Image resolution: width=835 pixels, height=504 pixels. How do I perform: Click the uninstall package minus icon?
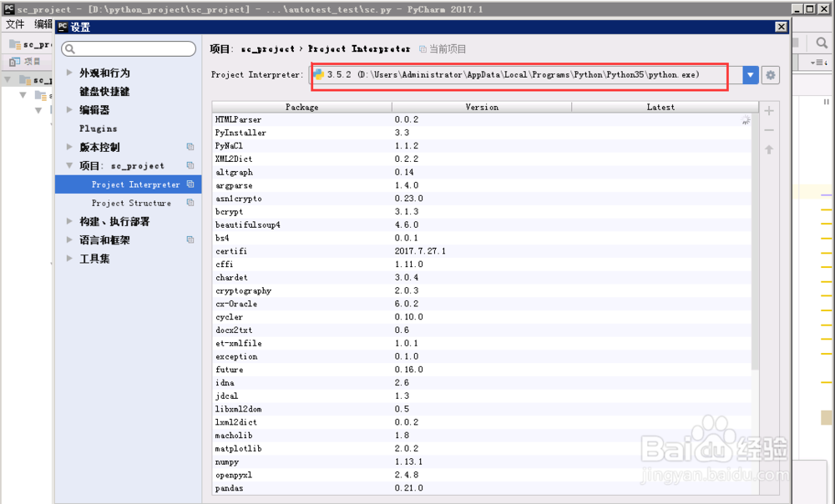point(769,130)
